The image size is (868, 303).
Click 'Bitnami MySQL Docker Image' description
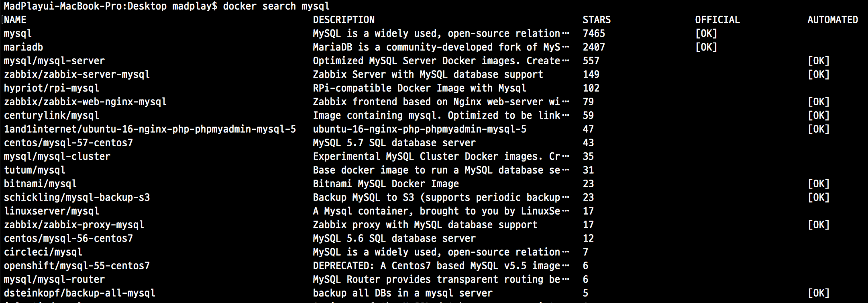point(386,184)
